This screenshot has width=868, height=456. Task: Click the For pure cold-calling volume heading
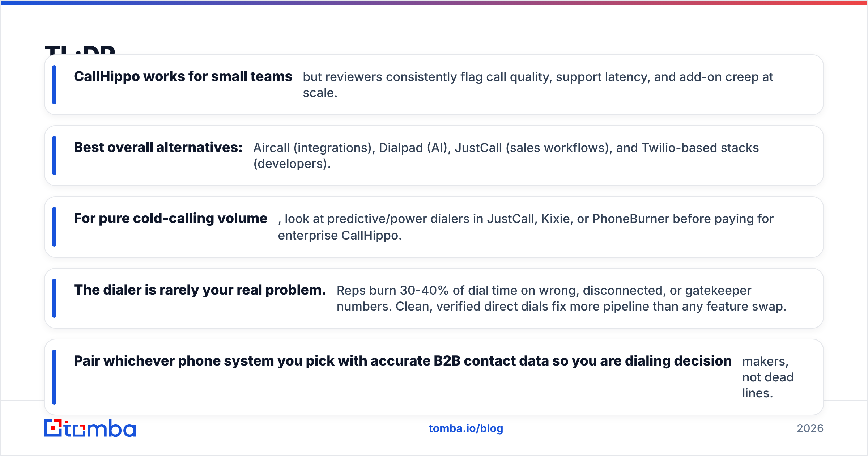point(170,219)
